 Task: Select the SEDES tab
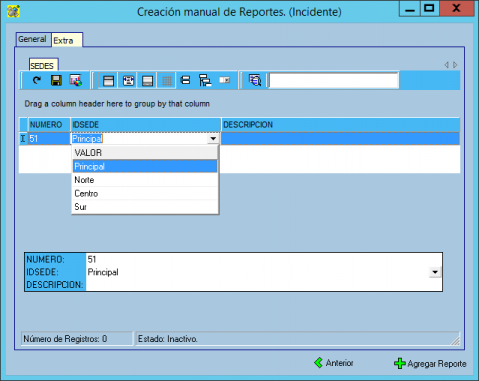(43, 65)
